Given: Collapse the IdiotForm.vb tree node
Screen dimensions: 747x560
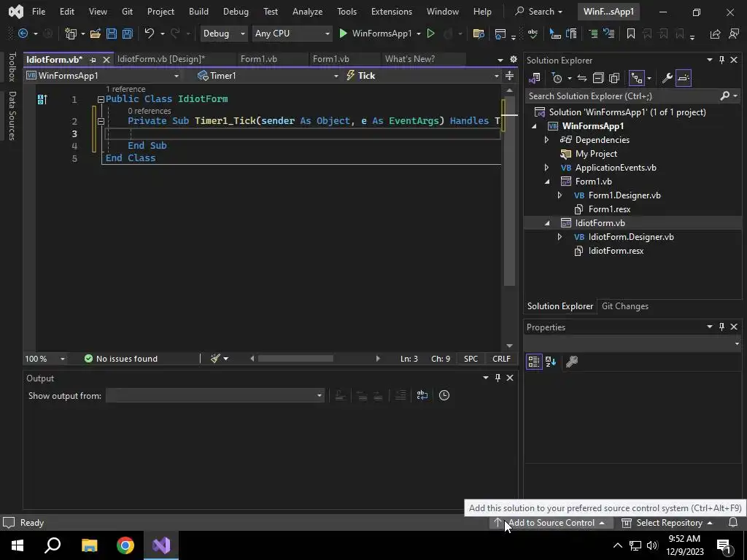Looking at the screenshot, I should tap(547, 223).
